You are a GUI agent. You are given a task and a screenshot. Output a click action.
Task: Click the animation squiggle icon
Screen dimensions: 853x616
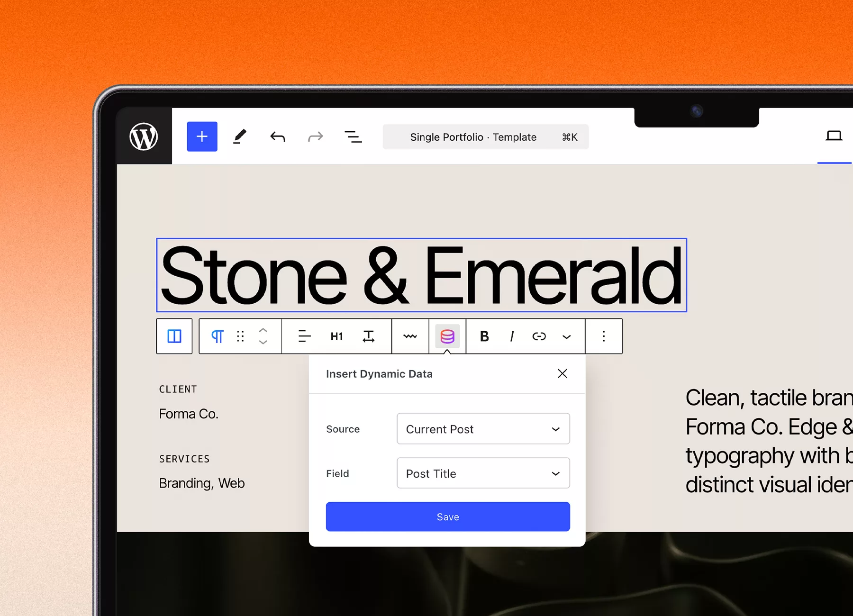click(410, 336)
